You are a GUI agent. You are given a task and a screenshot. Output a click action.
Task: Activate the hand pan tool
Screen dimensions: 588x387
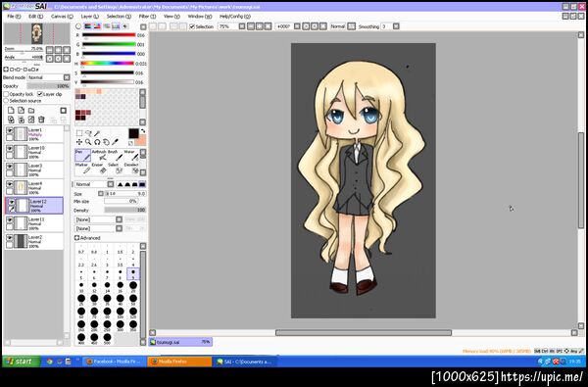click(106, 142)
